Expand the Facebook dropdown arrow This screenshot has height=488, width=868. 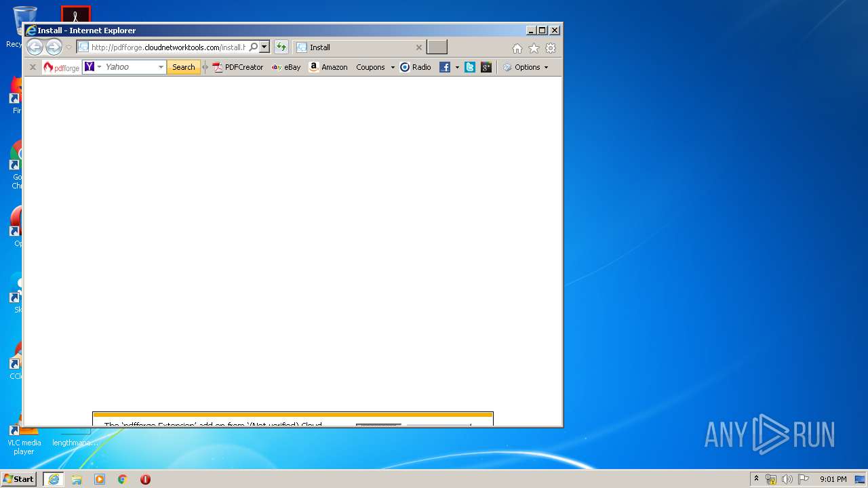[457, 67]
